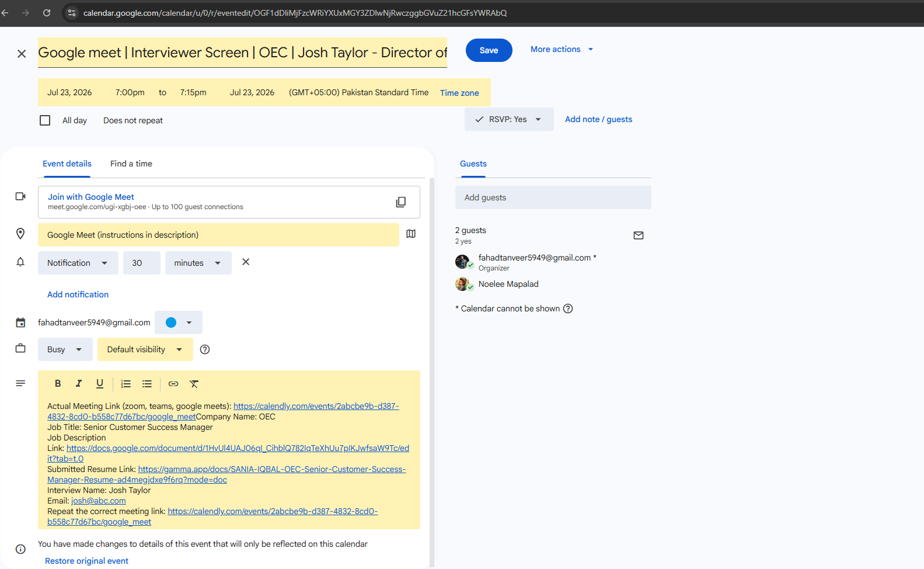
Task: Open the event color picker dropdown
Action: (179, 322)
